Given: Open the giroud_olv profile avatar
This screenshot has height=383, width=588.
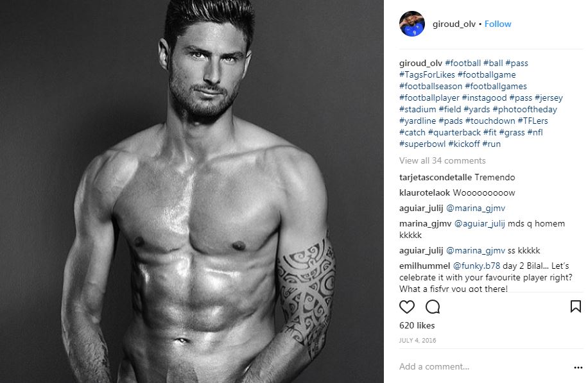Looking at the screenshot, I should point(411,24).
